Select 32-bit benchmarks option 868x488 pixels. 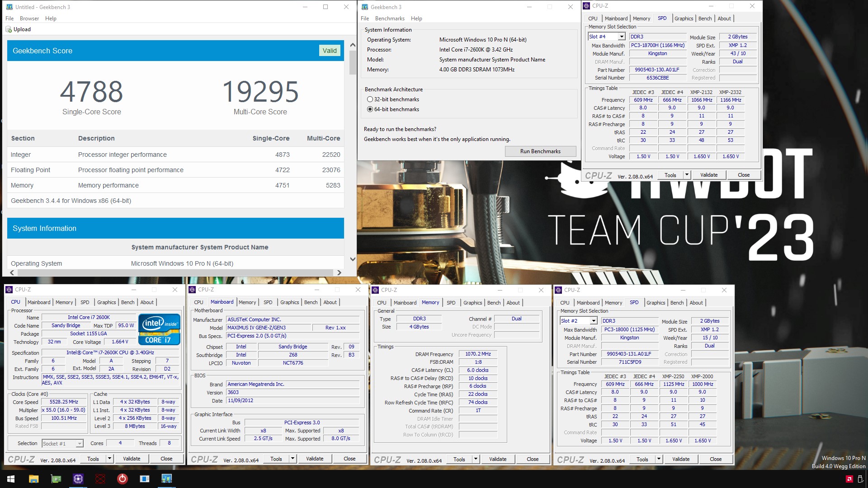coord(393,99)
